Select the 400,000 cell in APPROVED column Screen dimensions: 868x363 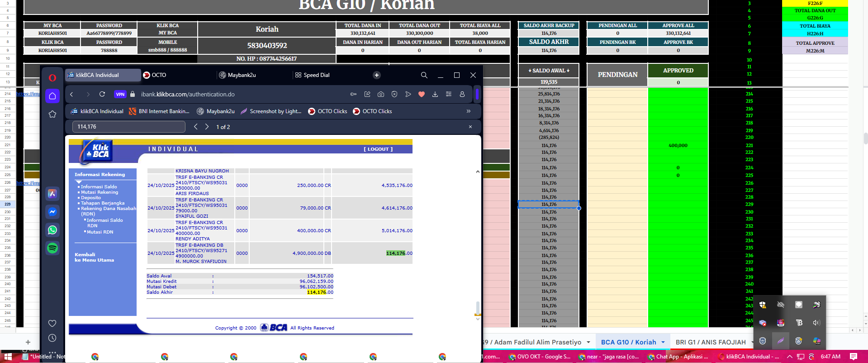click(678, 145)
